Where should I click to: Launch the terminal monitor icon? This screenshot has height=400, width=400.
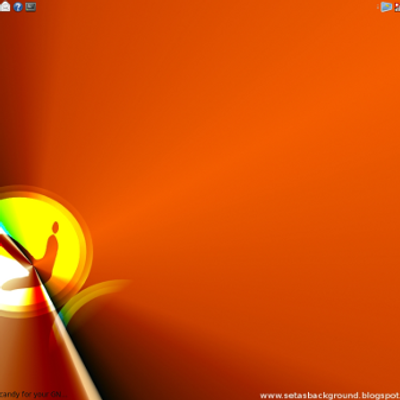pos(31,7)
